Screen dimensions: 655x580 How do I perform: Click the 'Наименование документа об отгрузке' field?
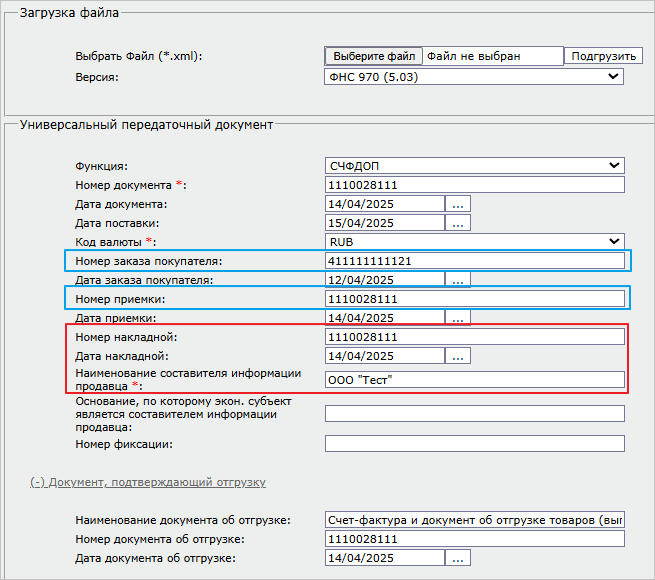tap(474, 520)
